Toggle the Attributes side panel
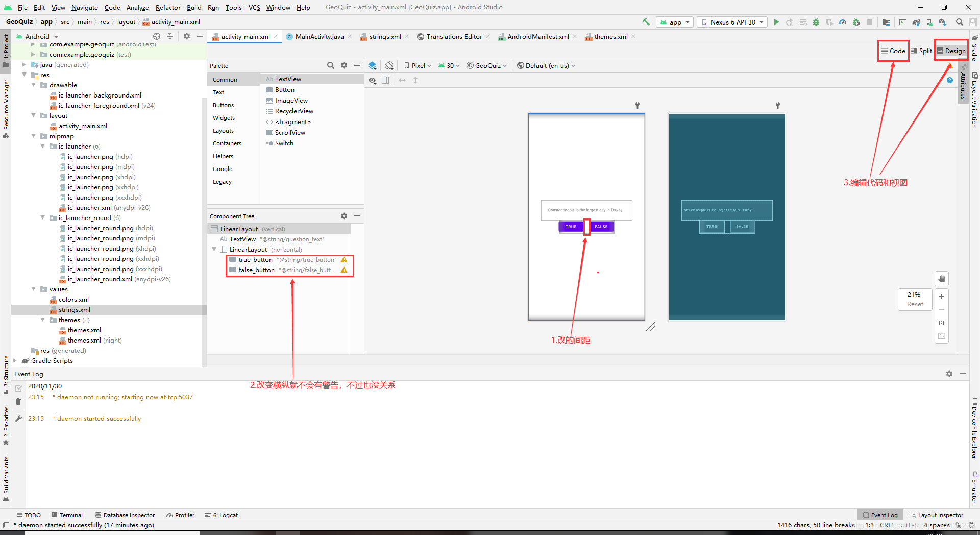Image resolution: width=980 pixels, height=535 pixels. pyautogui.click(x=963, y=82)
